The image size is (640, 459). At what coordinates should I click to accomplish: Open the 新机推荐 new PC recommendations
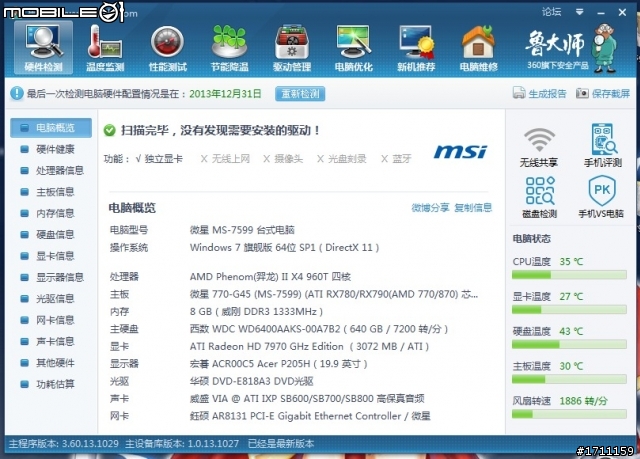[x=416, y=47]
